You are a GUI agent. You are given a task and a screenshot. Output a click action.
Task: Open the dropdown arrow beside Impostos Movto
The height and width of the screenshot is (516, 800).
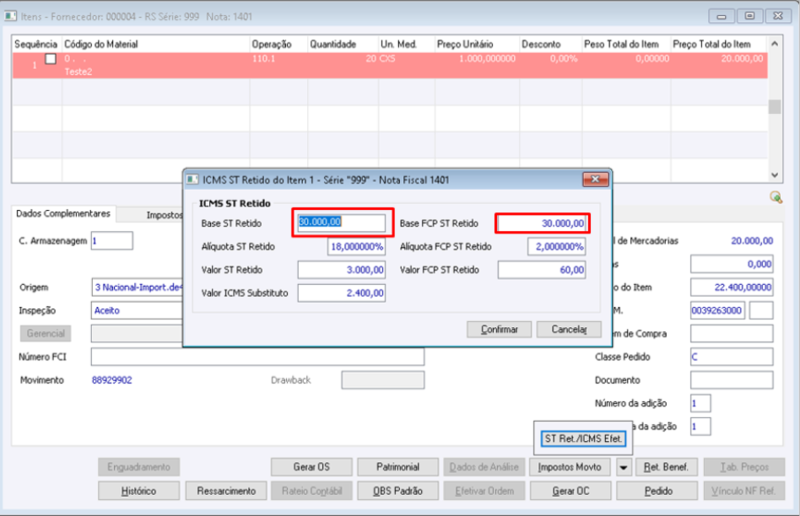tap(623, 467)
